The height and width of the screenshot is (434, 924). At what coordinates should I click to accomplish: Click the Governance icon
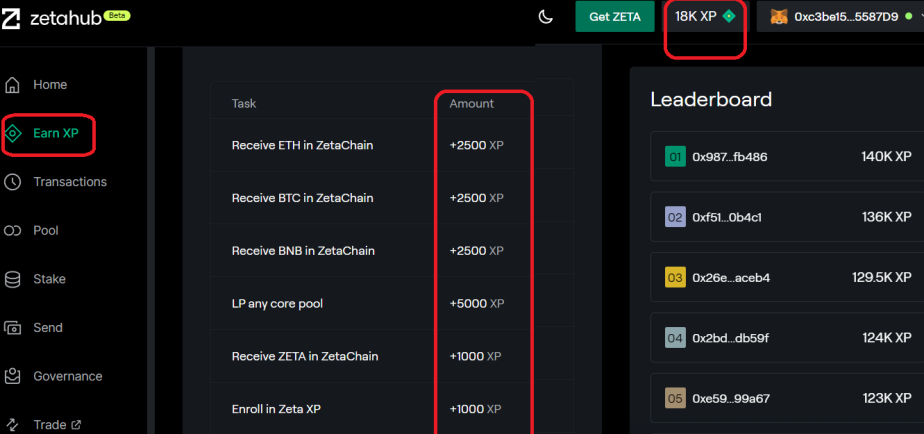12,376
